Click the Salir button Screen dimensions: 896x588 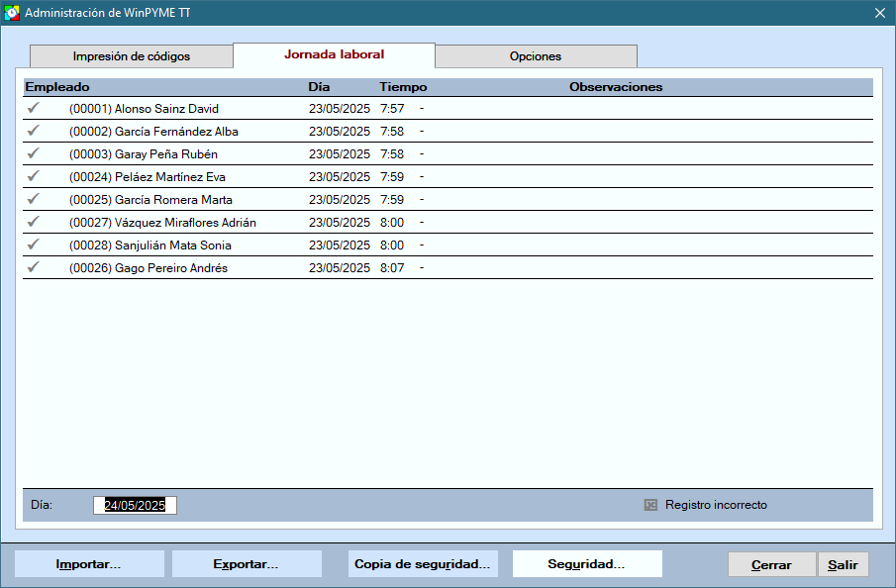pos(844,565)
